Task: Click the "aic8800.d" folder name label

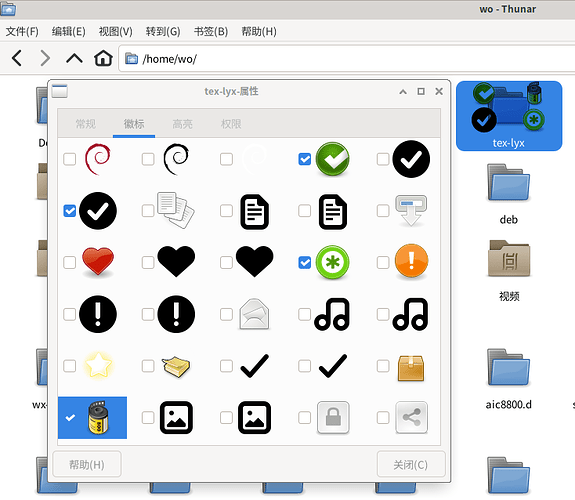Action: (x=508, y=405)
